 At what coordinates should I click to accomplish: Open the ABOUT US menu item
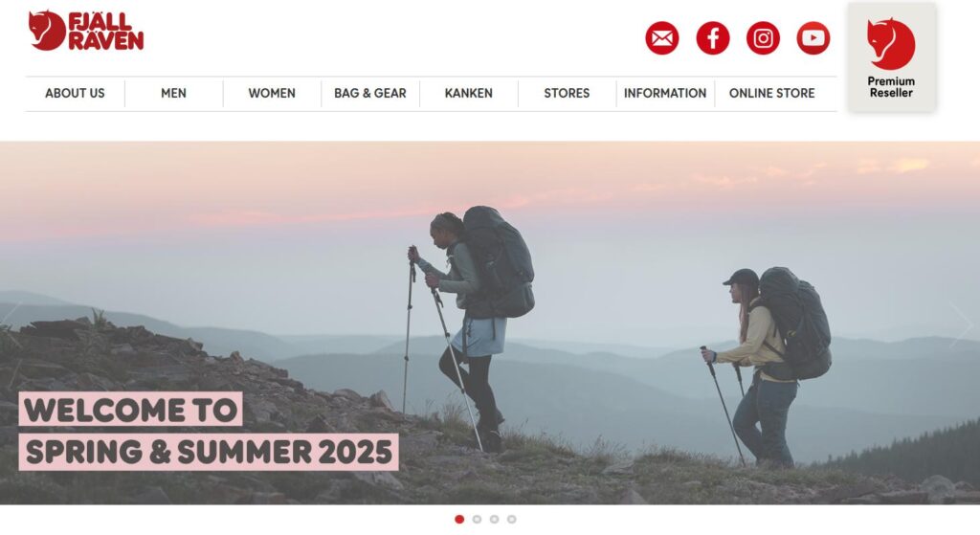[75, 94]
